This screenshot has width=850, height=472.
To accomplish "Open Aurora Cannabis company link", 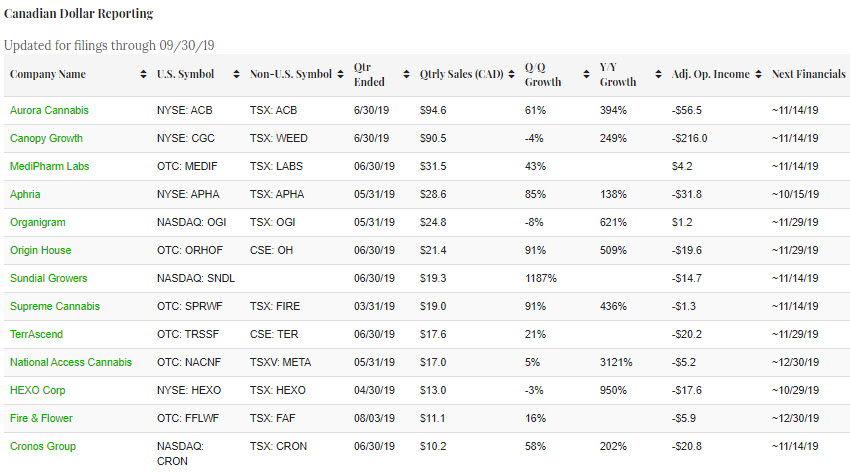I will click(x=48, y=110).
